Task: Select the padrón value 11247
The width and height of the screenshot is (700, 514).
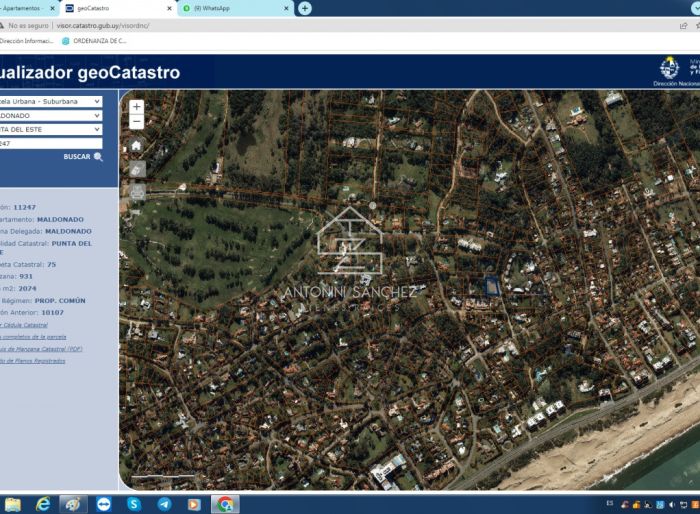Action: (x=25, y=207)
